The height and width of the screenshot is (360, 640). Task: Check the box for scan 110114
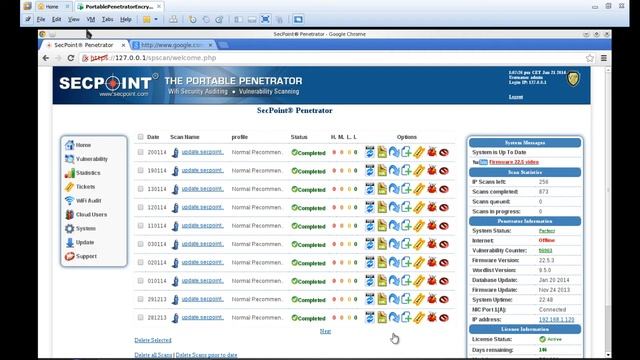click(140, 225)
